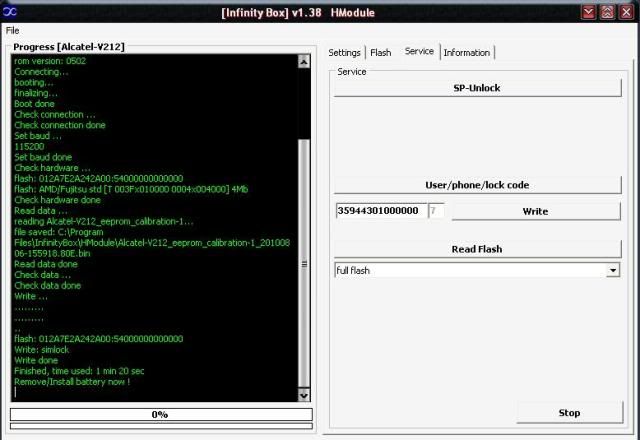
Task: Maximize the Infinity Box window
Action: coord(609,12)
